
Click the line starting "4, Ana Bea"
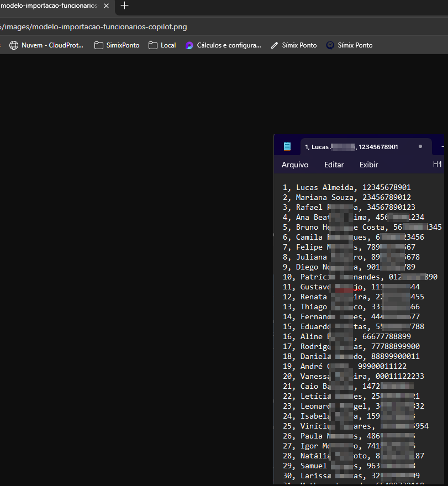coord(354,217)
